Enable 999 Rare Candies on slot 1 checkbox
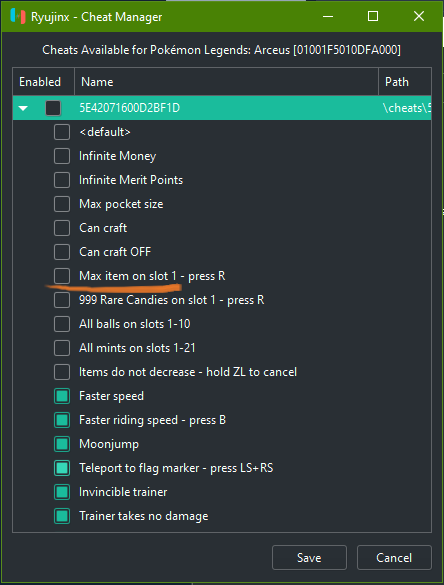Screen dimensions: 444x585 (62, 300)
